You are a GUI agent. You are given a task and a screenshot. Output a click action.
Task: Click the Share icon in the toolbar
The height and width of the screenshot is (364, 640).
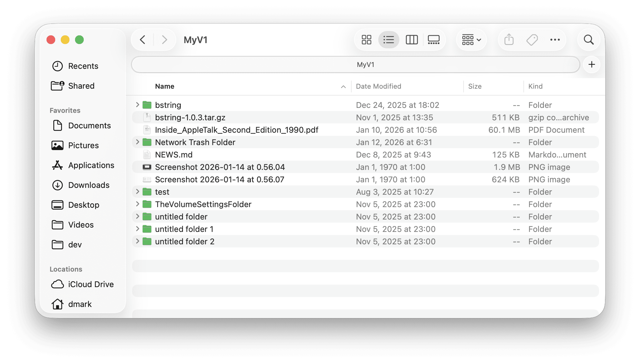tap(508, 40)
